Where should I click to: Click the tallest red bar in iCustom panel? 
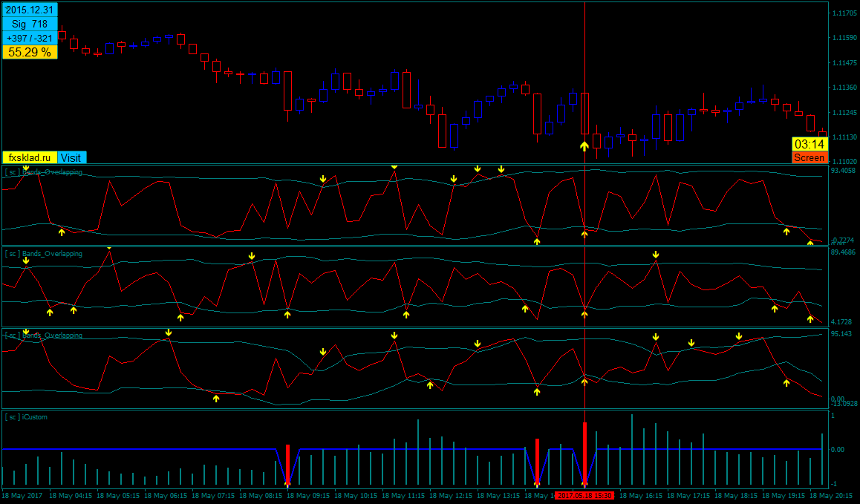(x=584, y=453)
